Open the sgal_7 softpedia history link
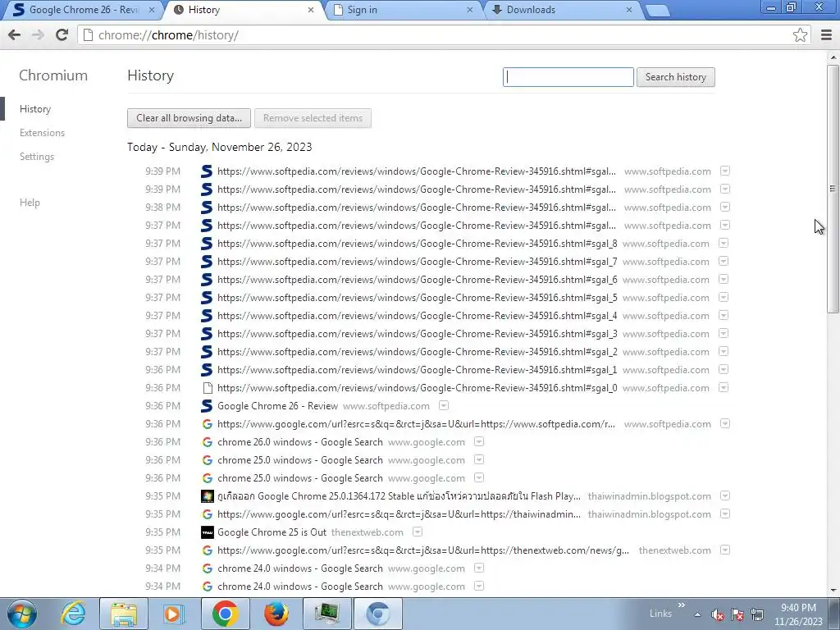Viewport: 840px width, 630px height. [418, 262]
